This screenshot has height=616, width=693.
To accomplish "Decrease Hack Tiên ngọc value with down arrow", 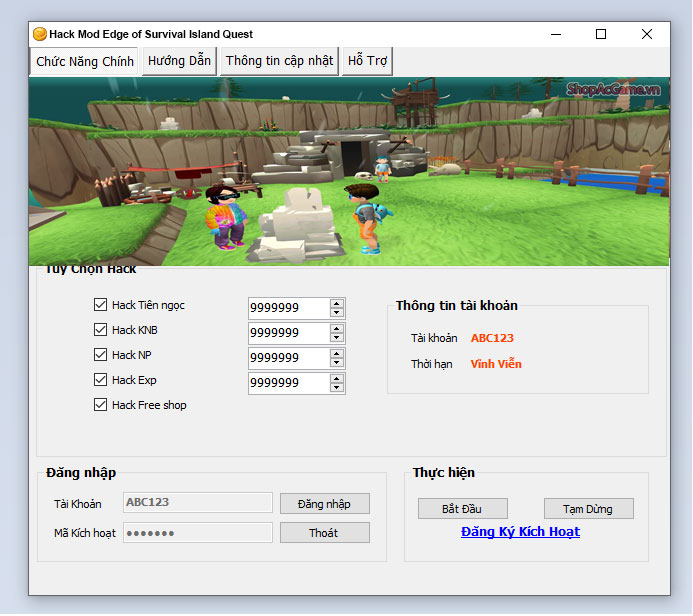I will [337, 312].
